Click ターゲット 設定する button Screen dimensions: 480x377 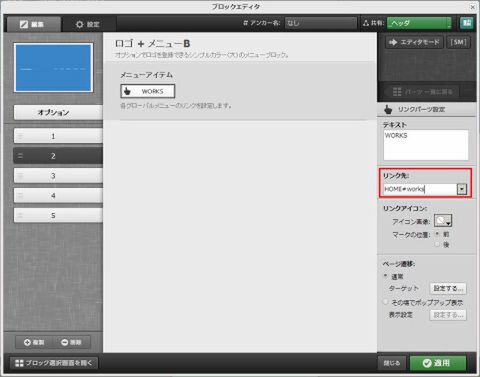click(448, 288)
